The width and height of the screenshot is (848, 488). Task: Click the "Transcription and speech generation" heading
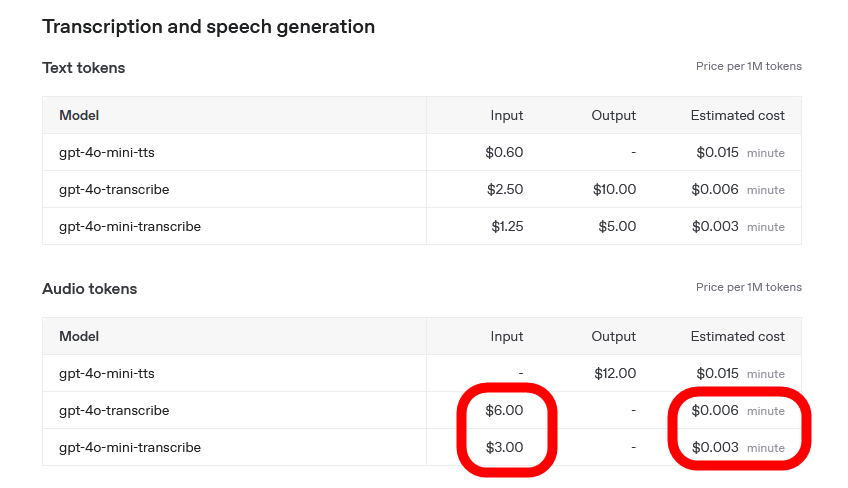(208, 27)
